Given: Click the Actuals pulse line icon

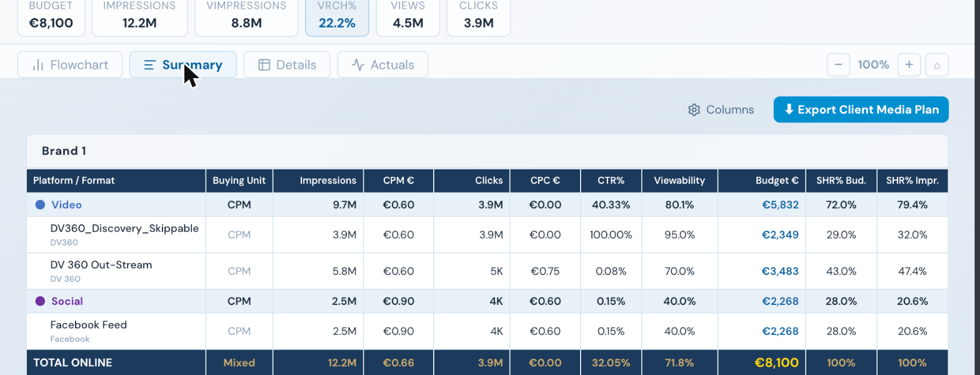Looking at the screenshot, I should [x=358, y=65].
